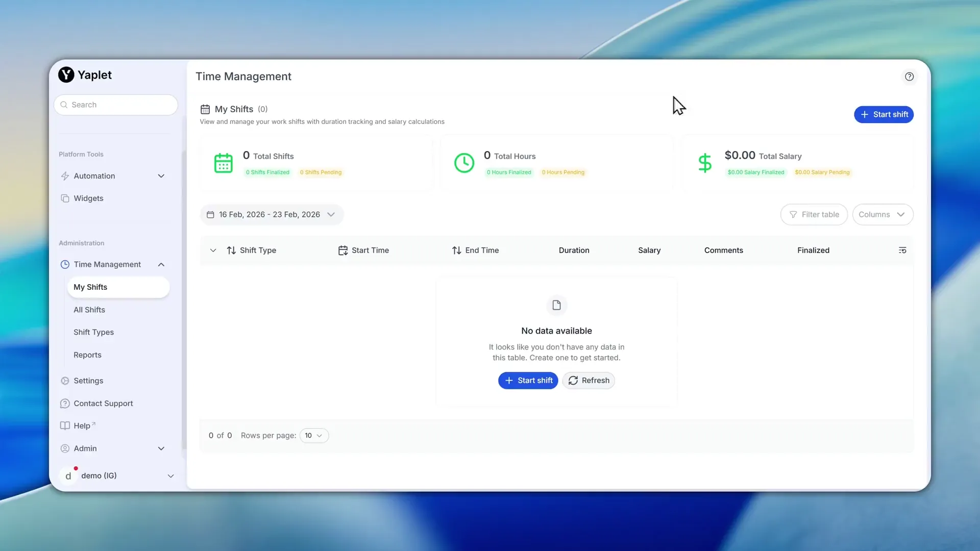Expand the Automation sidebar section
This screenshot has height=551, width=980.
161,176
